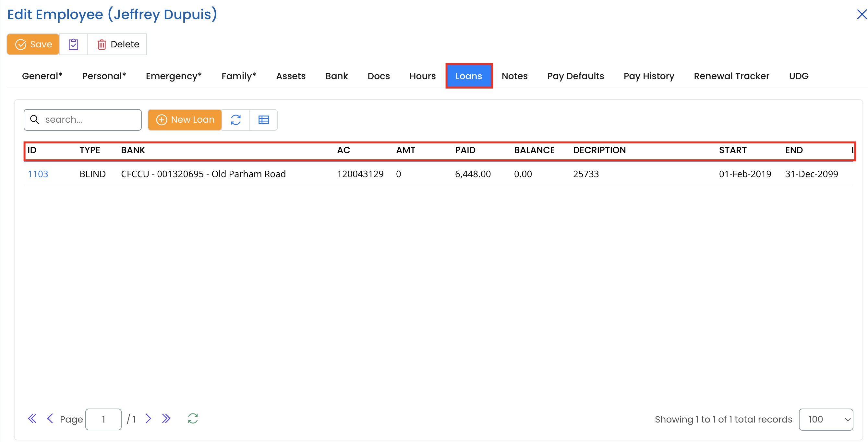Click the clipboard checklist icon beside Save
The height and width of the screenshot is (442, 868).
(73, 44)
